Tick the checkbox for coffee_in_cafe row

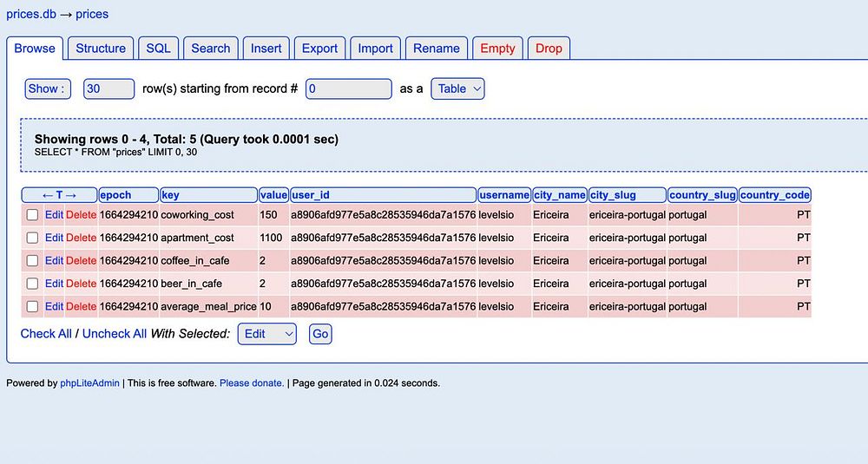pyautogui.click(x=32, y=260)
